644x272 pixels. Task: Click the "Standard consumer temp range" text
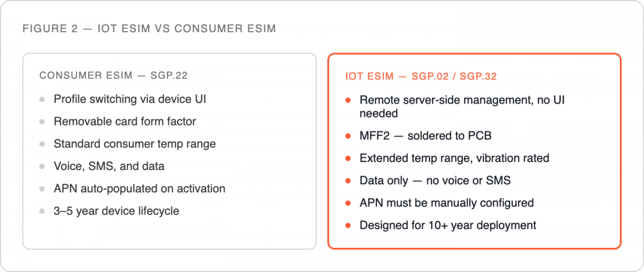[135, 144]
